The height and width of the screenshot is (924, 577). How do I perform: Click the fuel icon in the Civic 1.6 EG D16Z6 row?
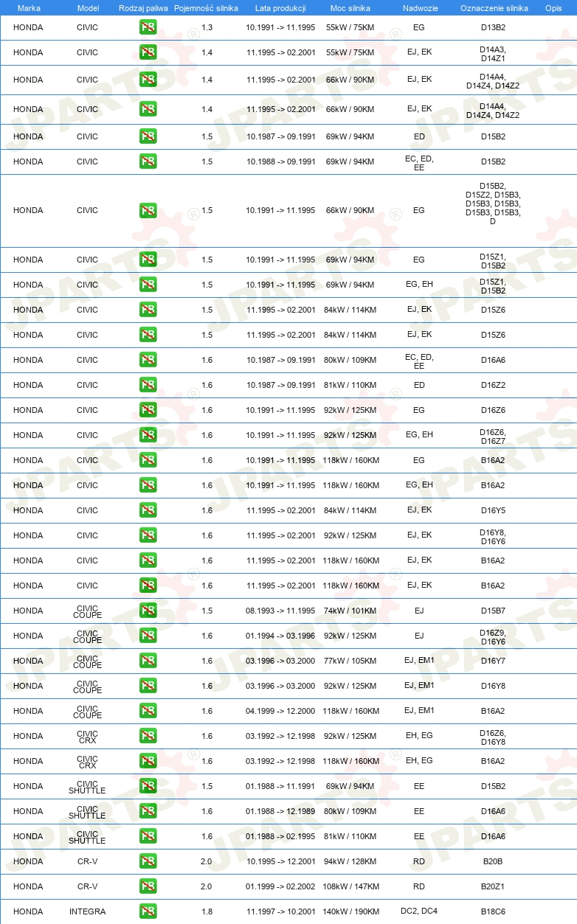[x=148, y=410]
